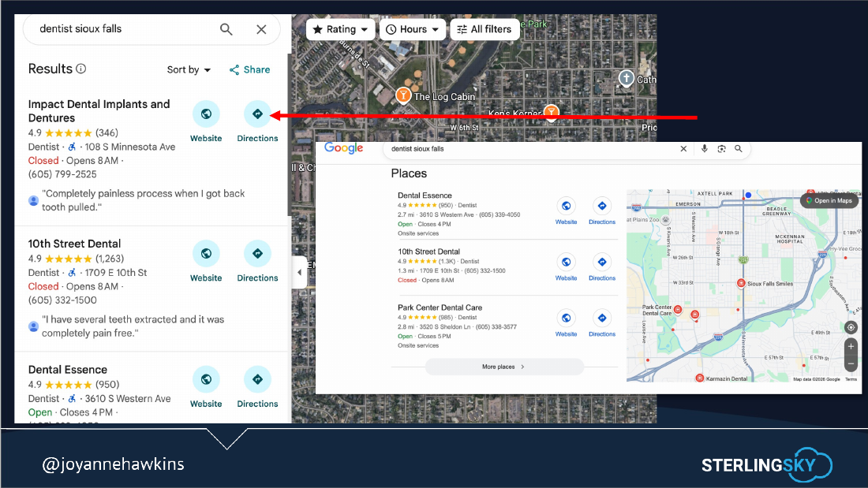Click the my-location button on mini map
Screen dimensions: 868x488
[851, 327]
